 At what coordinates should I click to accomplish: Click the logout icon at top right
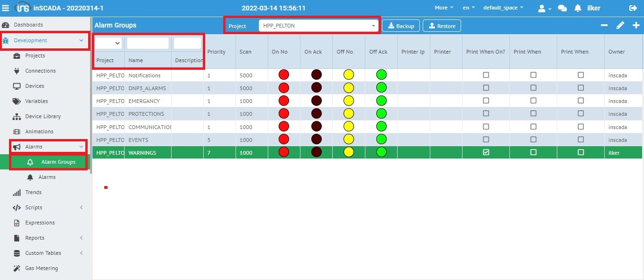click(633, 8)
